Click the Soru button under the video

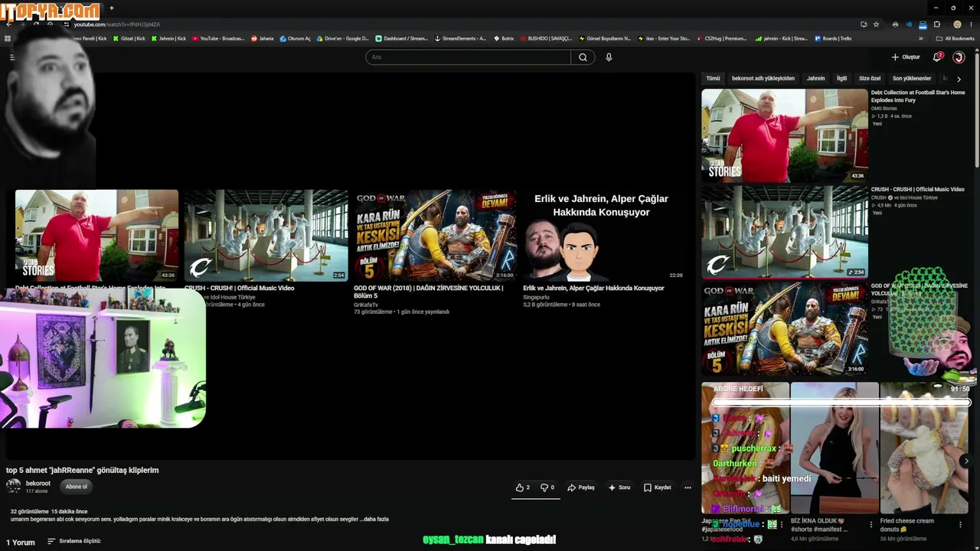[x=619, y=487]
